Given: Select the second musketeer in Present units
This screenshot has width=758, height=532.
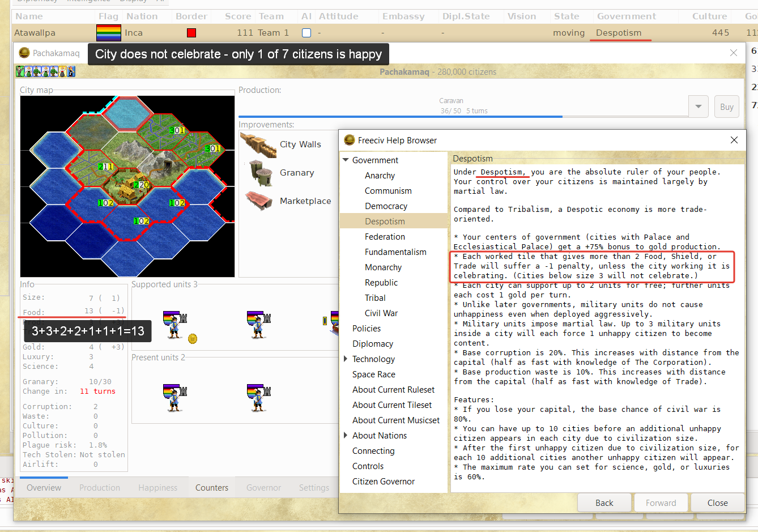Looking at the screenshot, I should [258, 397].
